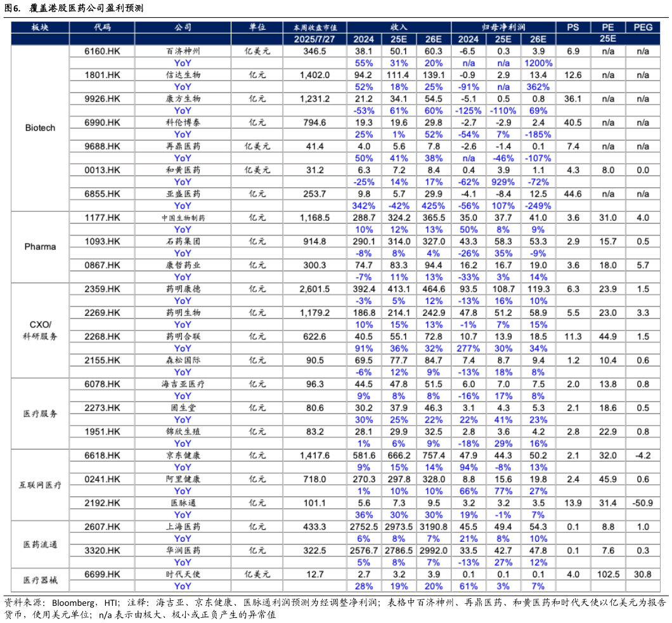The image size is (672, 623).
Task: Select stock code 6618.HK
Action: point(102,456)
